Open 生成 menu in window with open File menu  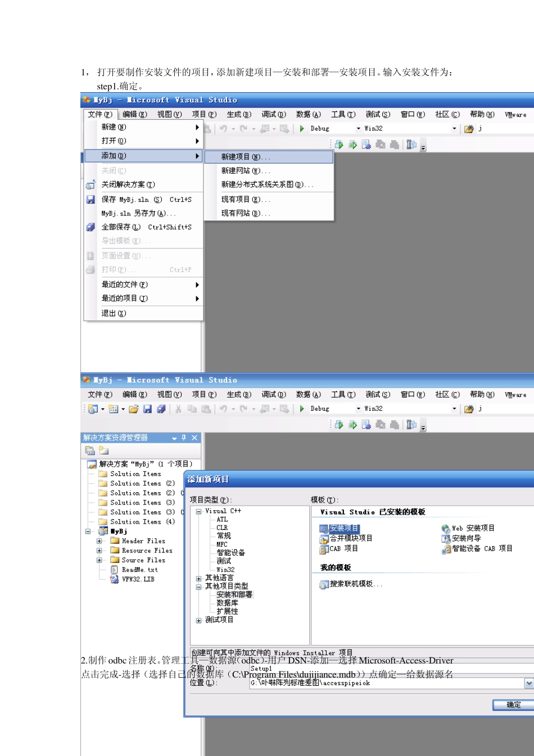(x=239, y=114)
